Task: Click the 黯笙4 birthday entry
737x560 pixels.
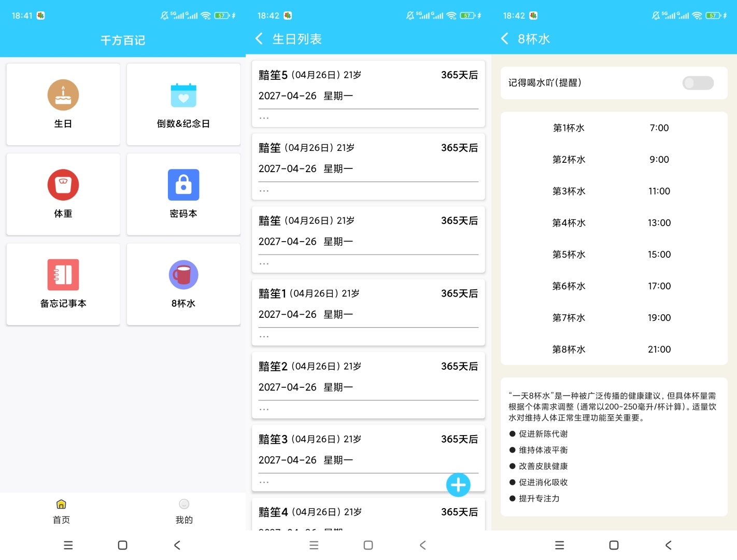Action: tap(368, 514)
